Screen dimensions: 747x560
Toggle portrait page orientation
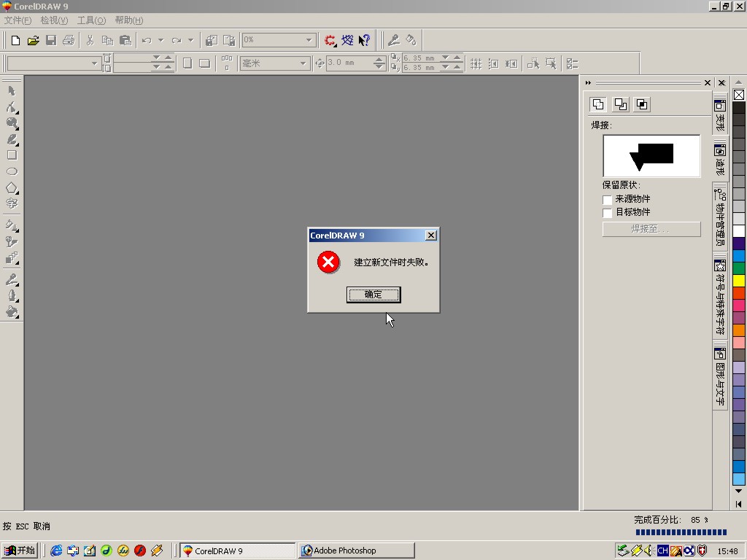point(187,63)
